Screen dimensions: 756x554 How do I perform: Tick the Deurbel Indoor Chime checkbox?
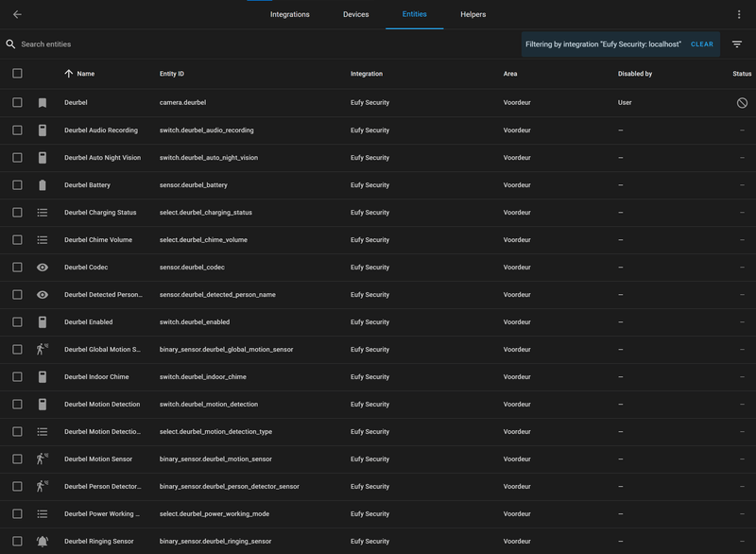[x=17, y=377]
